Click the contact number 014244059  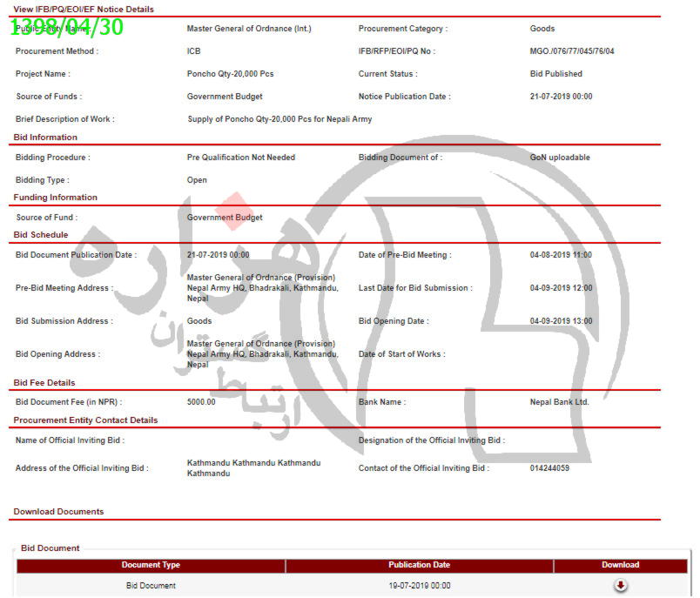point(549,468)
